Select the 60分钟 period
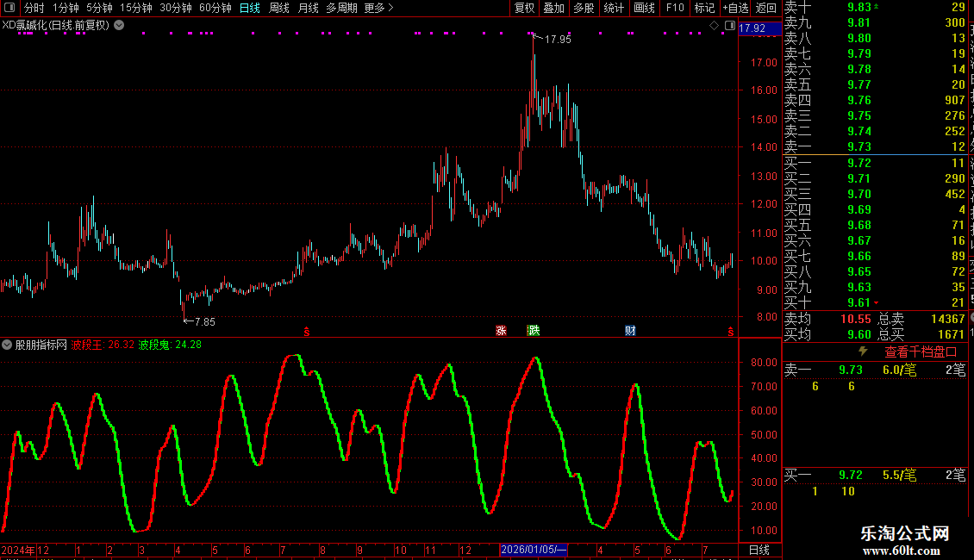 pos(215,8)
